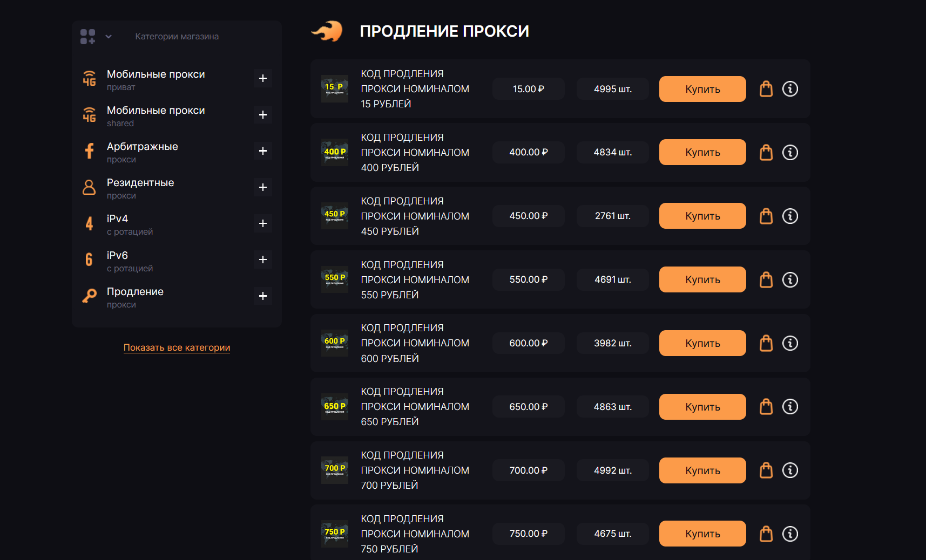Image resolution: width=926 pixels, height=560 pixels.
Task: Expand the Продление прокси category
Action: pos(263,296)
